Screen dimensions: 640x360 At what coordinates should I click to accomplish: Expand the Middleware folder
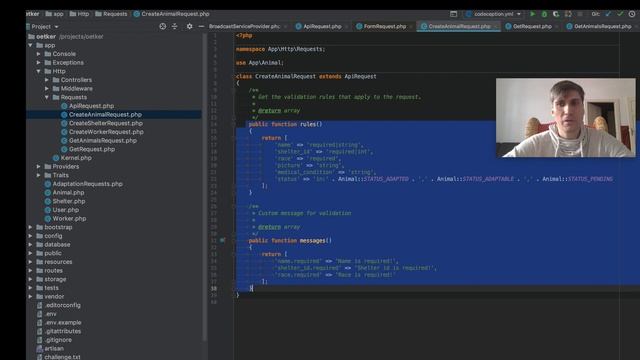[x=47, y=89]
